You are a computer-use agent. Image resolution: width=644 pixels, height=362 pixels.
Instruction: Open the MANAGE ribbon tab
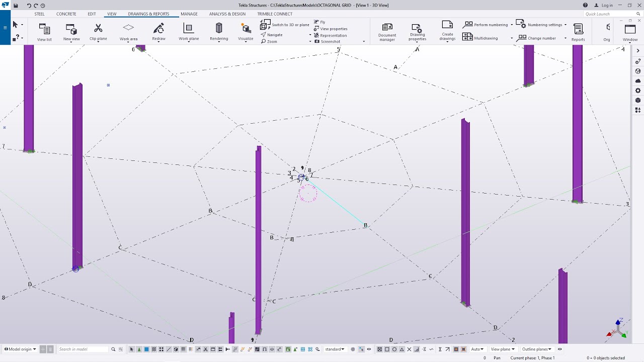(189, 14)
